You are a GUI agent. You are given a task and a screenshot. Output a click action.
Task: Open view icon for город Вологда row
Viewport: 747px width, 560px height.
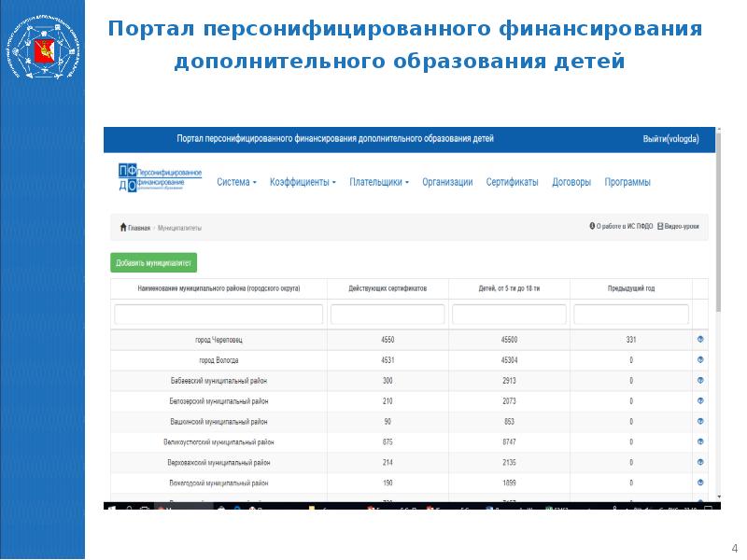pos(700,360)
